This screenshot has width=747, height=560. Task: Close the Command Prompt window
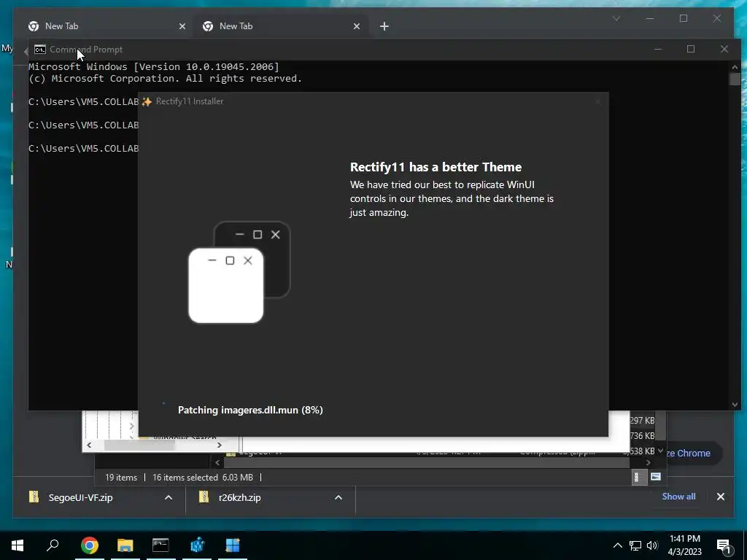point(724,49)
